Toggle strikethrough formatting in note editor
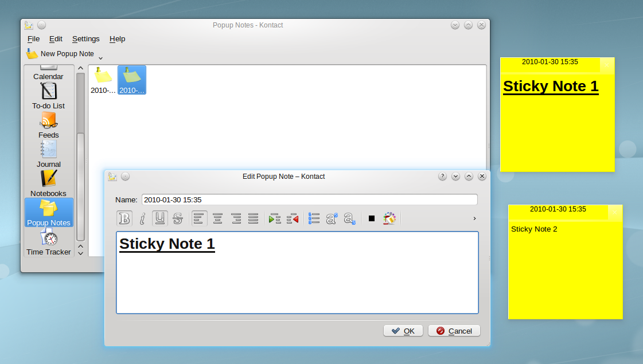Screen dimensions: 643x364 pos(178,218)
